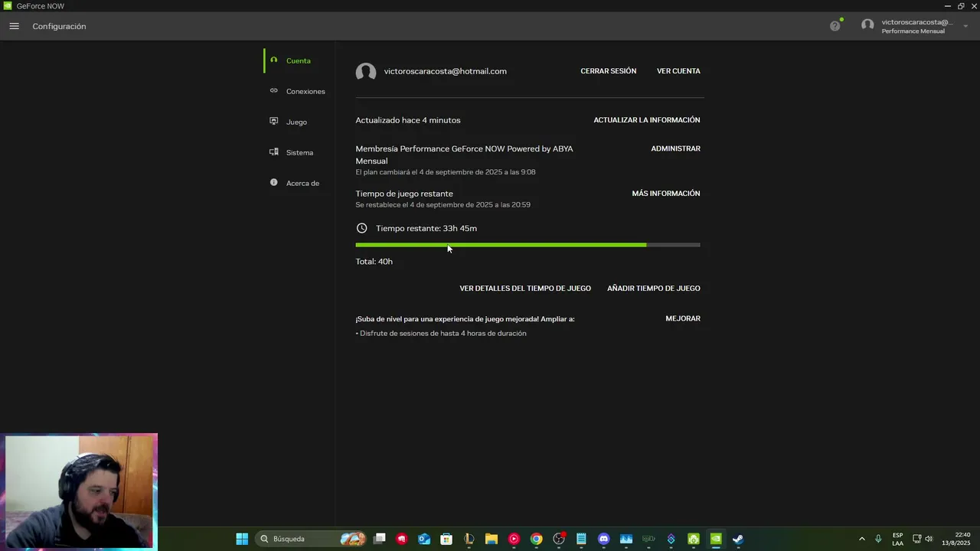Click the volume speaker icon in tray
The width and height of the screenshot is (980, 551).
pyautogui.click(x=929, y=539)
